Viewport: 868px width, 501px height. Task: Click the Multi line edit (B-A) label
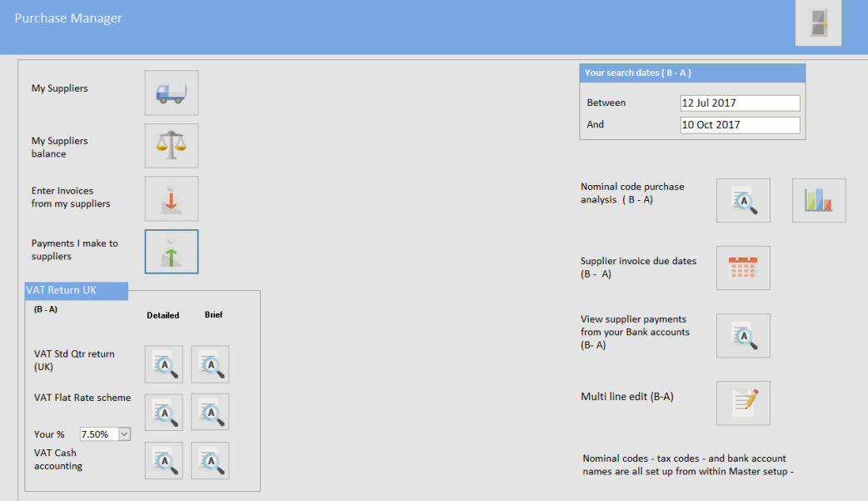coord(627,396)
